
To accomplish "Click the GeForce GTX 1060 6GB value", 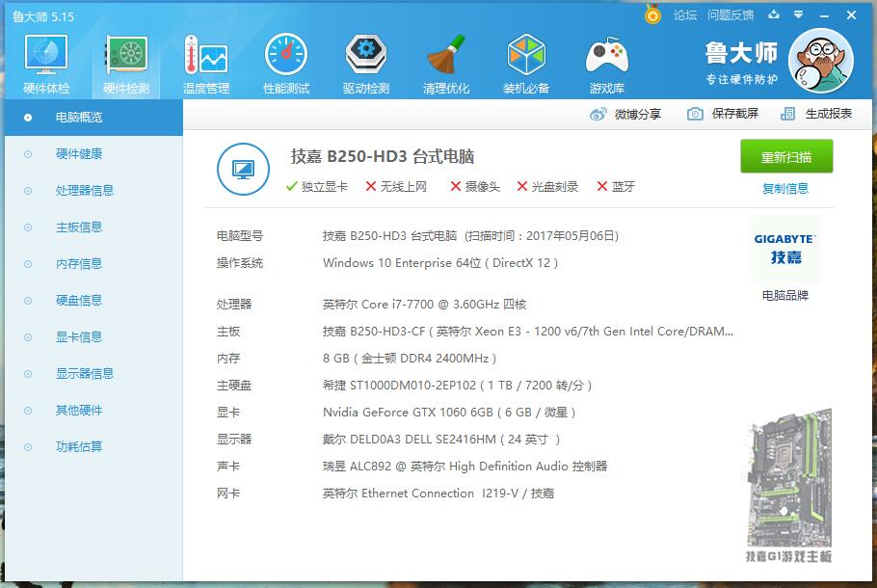I will [x=449, y=413].
